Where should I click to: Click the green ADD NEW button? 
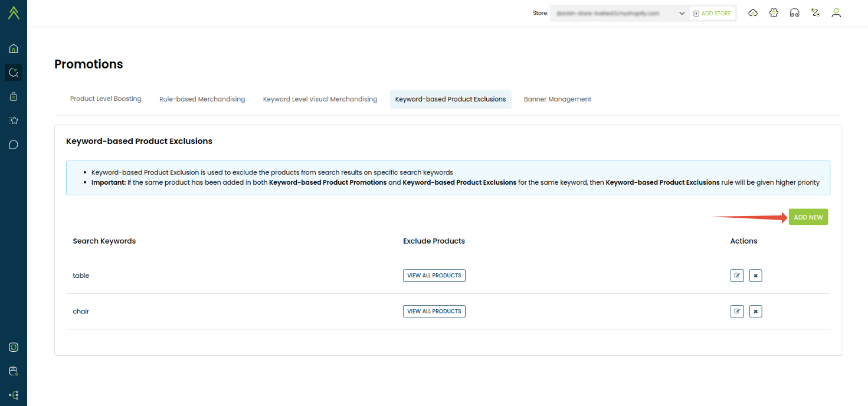pos(808,217)
